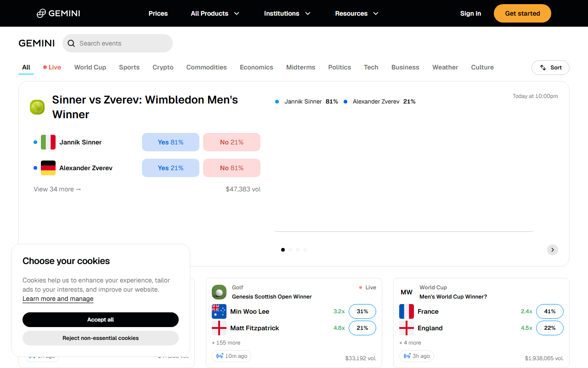
Task: Switch to the Crypto tab
Action: (163, 67)
